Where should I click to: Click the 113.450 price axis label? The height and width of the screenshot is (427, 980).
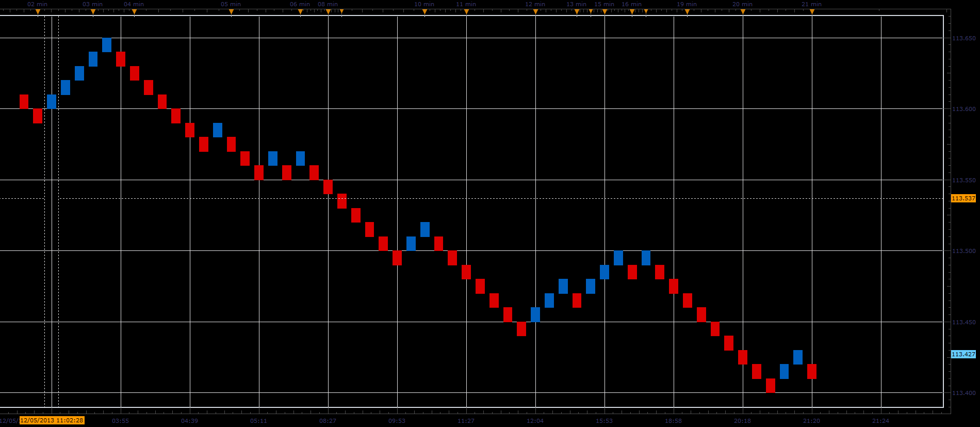(963, 322)
